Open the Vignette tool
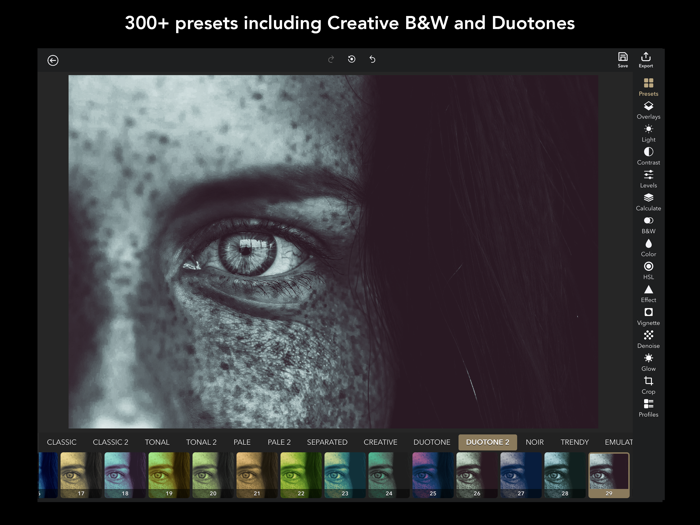Image resolution: width=700 pixels, height=525 pixels. tap(648, 317)
